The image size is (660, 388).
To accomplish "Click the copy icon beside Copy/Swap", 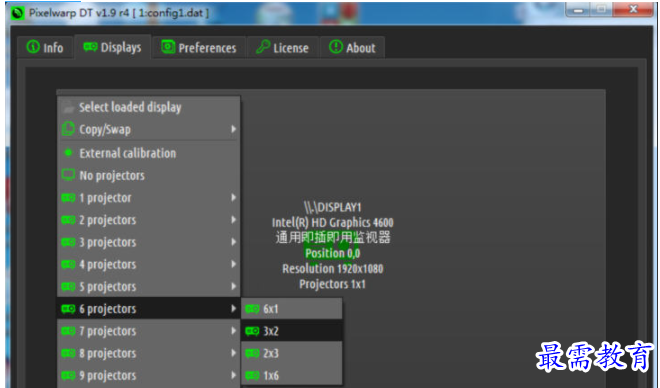I will coord(68,129).
